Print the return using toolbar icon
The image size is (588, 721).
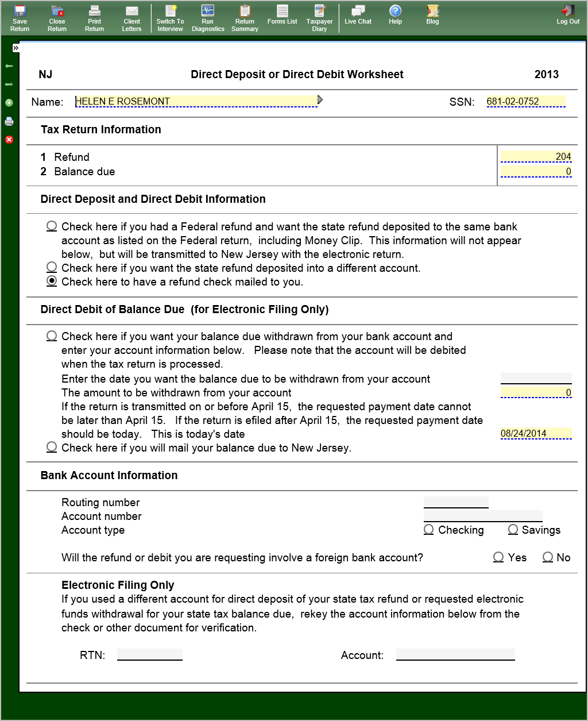(x=94, y=18)
